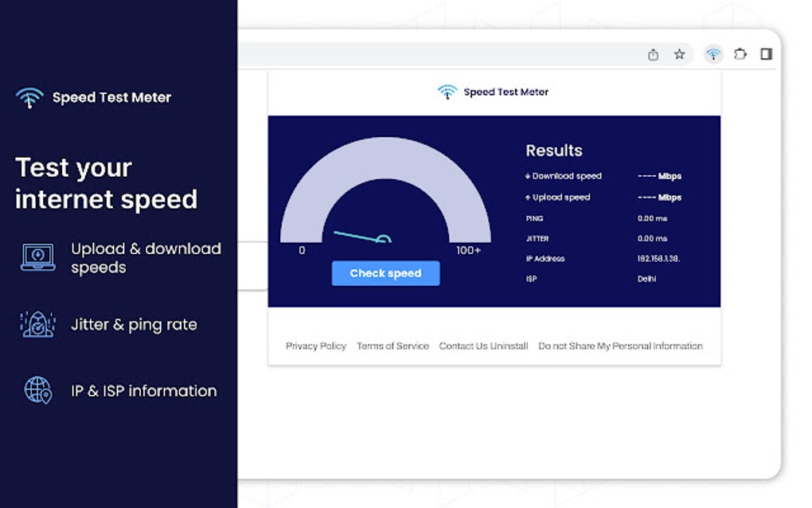The width and height of the screenshot is (812, 508).
Task: Open the Privacy Policy link
Action: click(315, 346)
